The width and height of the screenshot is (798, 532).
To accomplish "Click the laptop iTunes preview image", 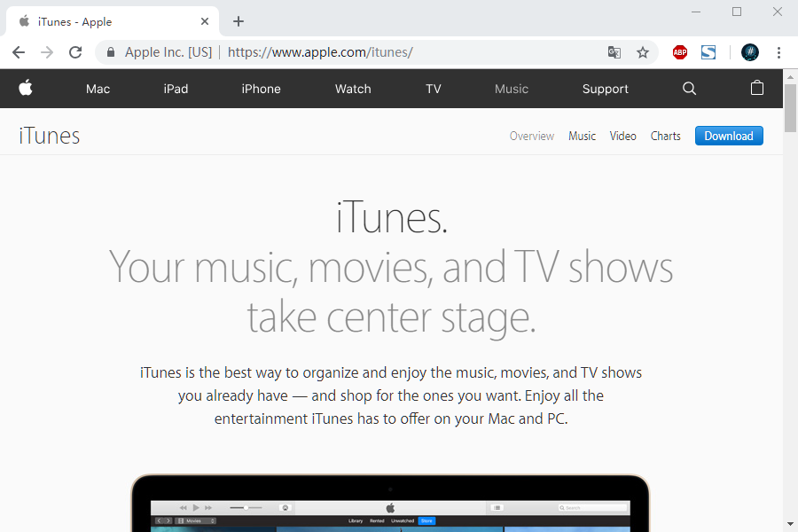I will tap(390, 504).
